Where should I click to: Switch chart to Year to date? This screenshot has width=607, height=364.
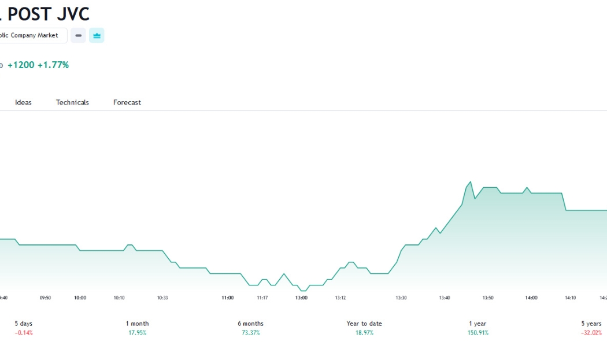coord(364,328)
